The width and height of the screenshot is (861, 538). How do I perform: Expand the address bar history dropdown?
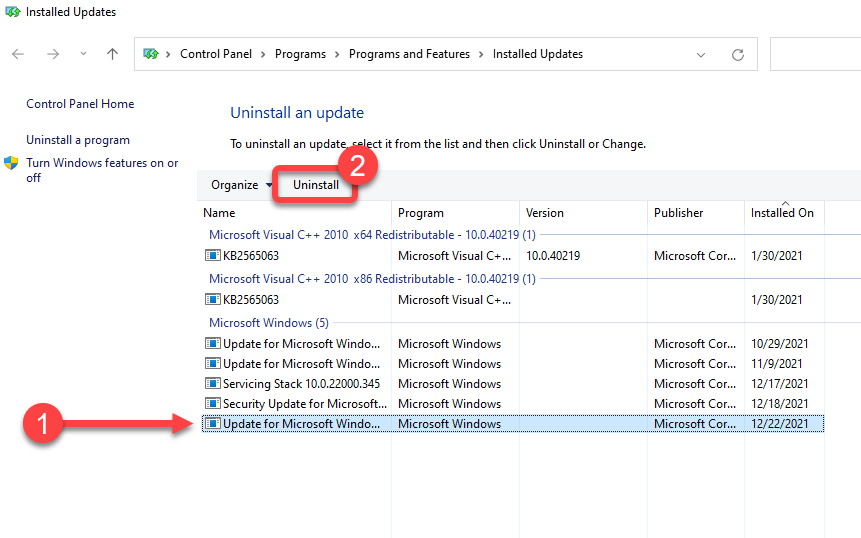[x=700, y=54]
